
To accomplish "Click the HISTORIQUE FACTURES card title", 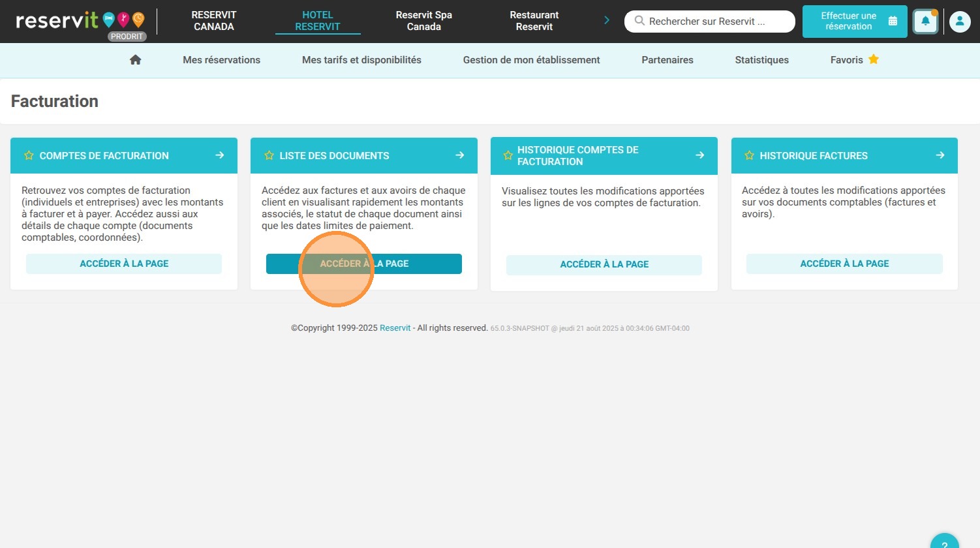I will [814, 156].
